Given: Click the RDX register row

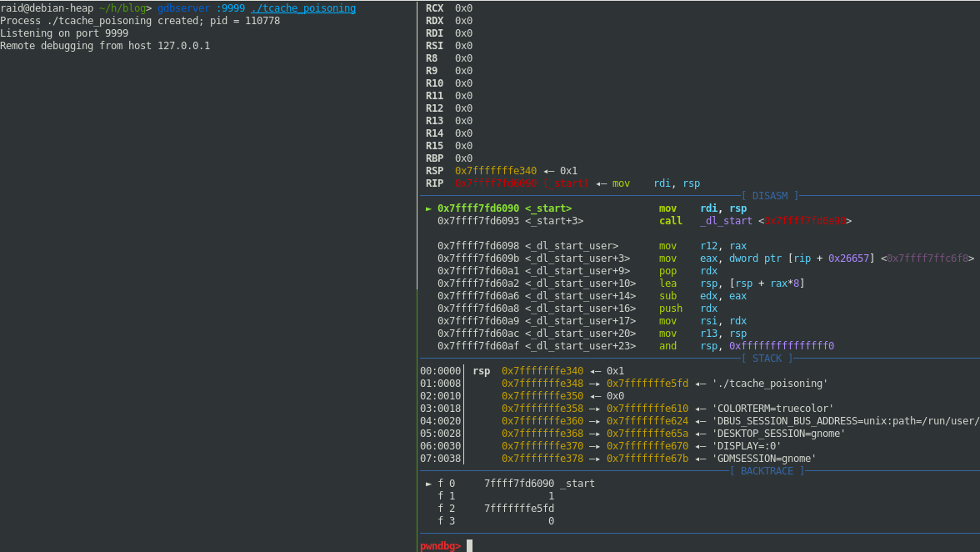Looking at the screenshot, I should (448, 21).
